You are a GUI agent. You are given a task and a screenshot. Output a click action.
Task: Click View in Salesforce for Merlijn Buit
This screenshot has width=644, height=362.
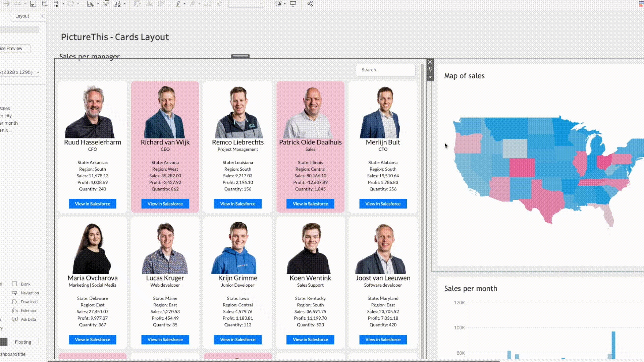coord(383,204)
